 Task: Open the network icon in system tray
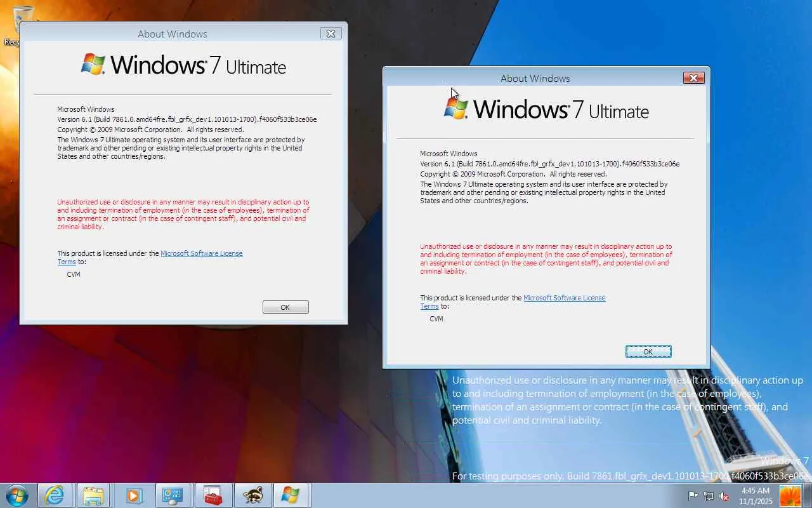coord(708,496)
